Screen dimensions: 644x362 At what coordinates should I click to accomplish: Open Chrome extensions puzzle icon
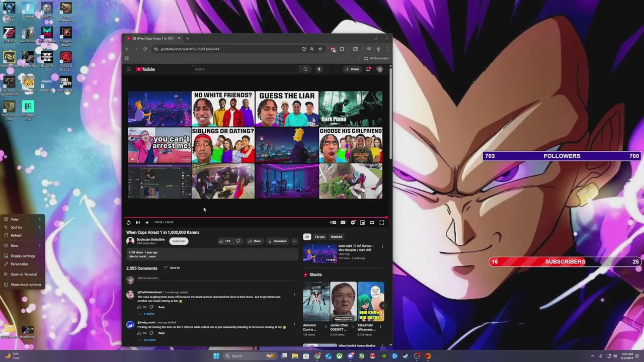(x=342, y=49)
